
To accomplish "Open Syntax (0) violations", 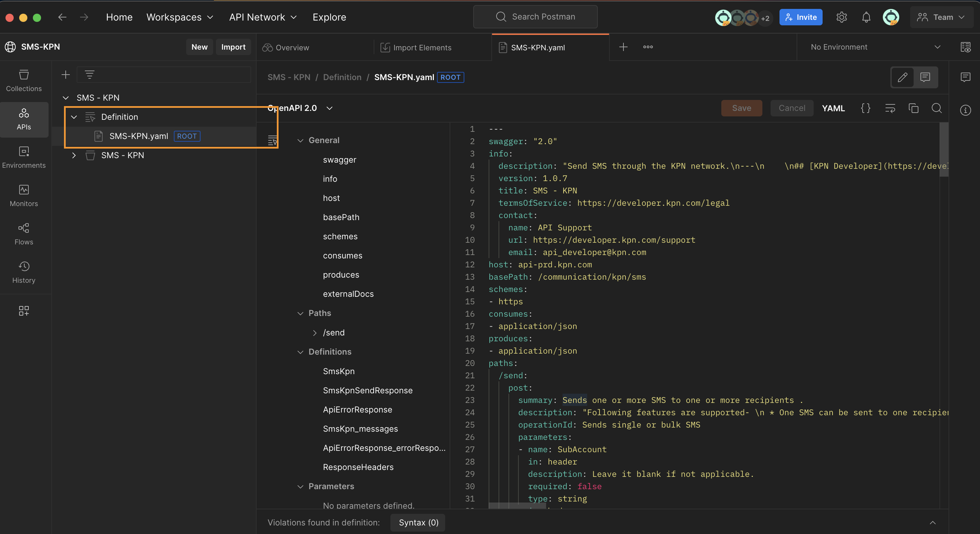I will click(418, 523).
